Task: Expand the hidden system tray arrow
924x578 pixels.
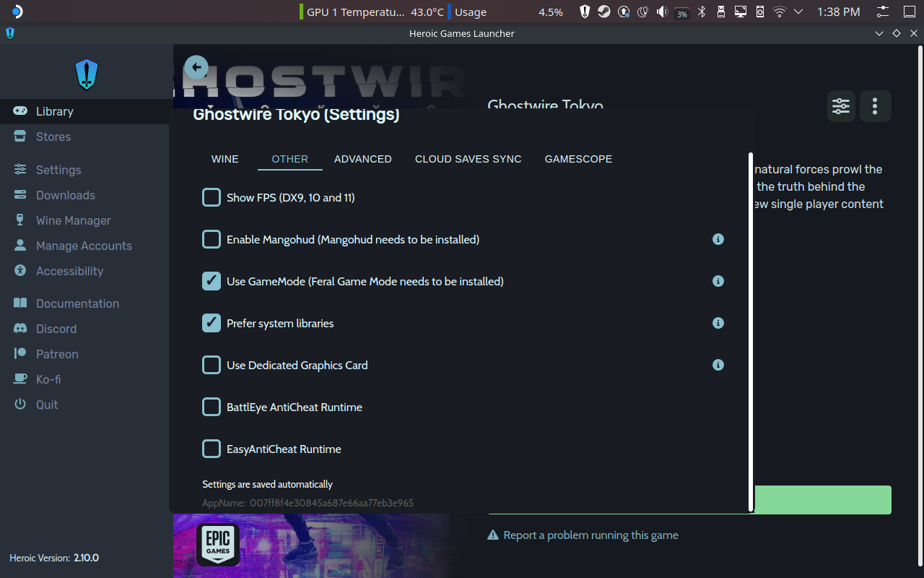Action: tap(798, 12)
